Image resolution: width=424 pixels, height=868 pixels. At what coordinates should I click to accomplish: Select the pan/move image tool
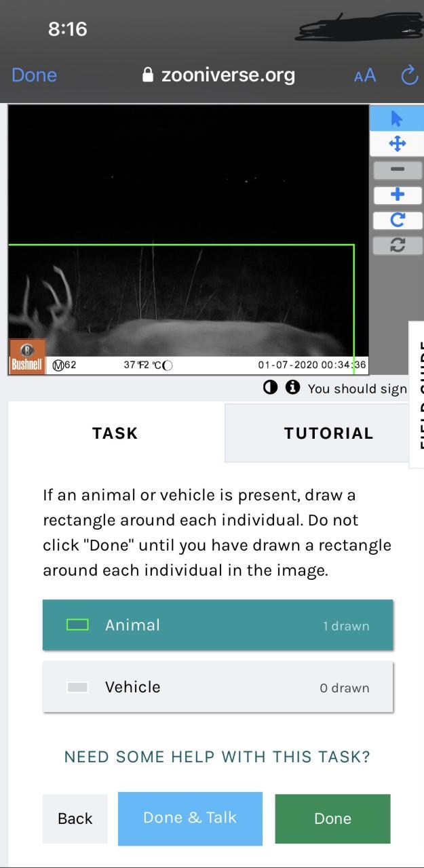pyautogui.click(x=397, y=144)
